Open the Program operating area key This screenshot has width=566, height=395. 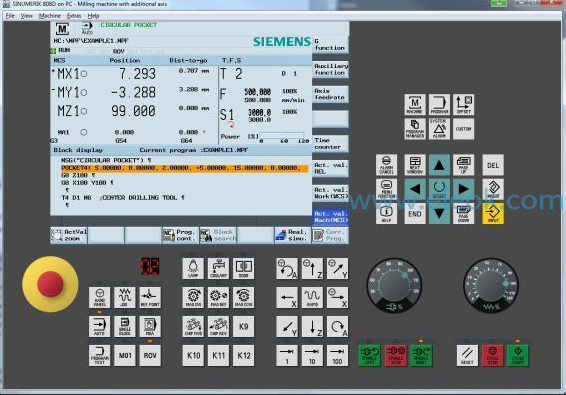point(439,105)
